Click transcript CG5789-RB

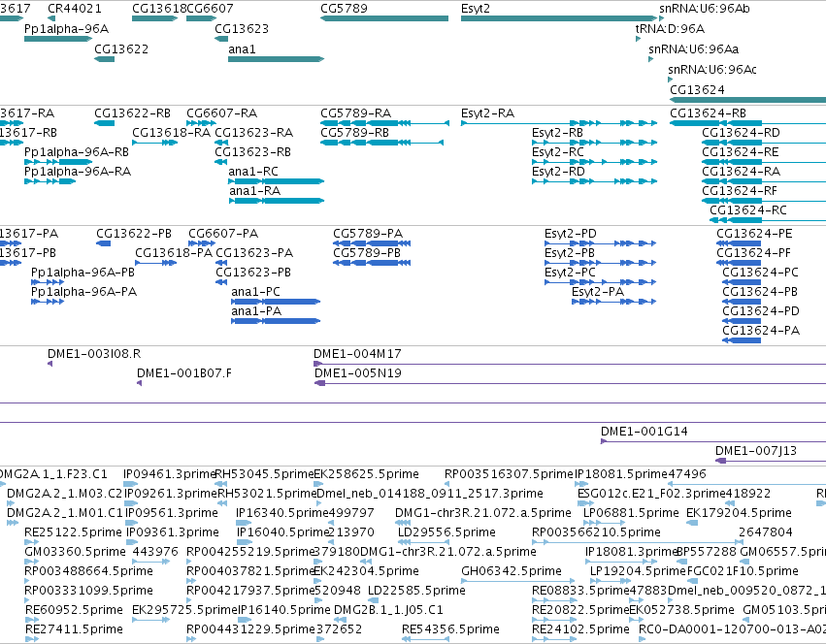pos(354,133)
